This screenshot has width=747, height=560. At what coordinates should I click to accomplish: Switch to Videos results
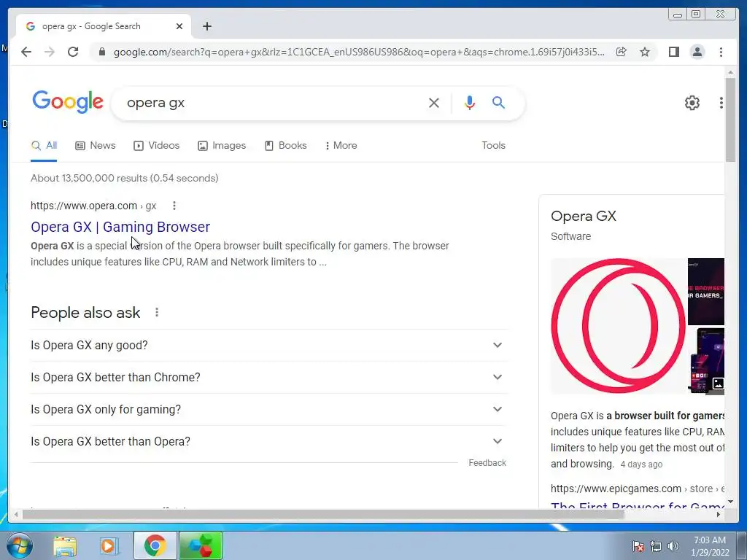[156, 146]
